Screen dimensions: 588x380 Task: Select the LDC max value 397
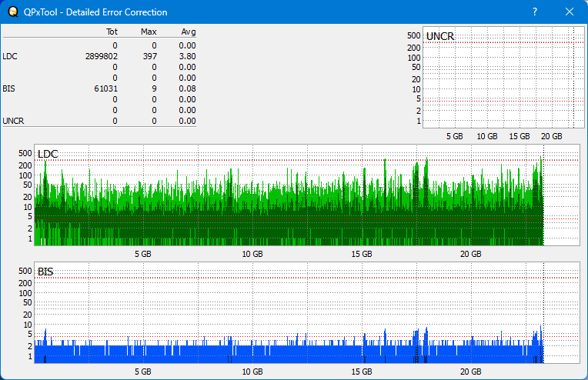click(x=150, y=56)
